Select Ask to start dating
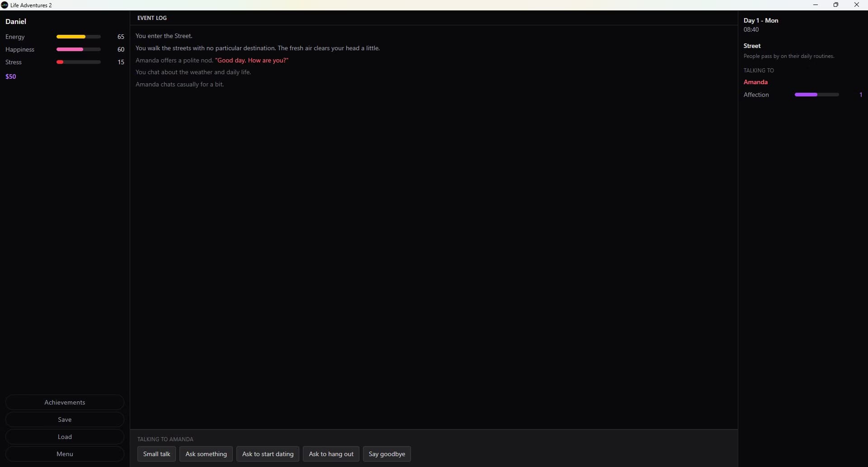868x467 pixels. pos(268,454)
